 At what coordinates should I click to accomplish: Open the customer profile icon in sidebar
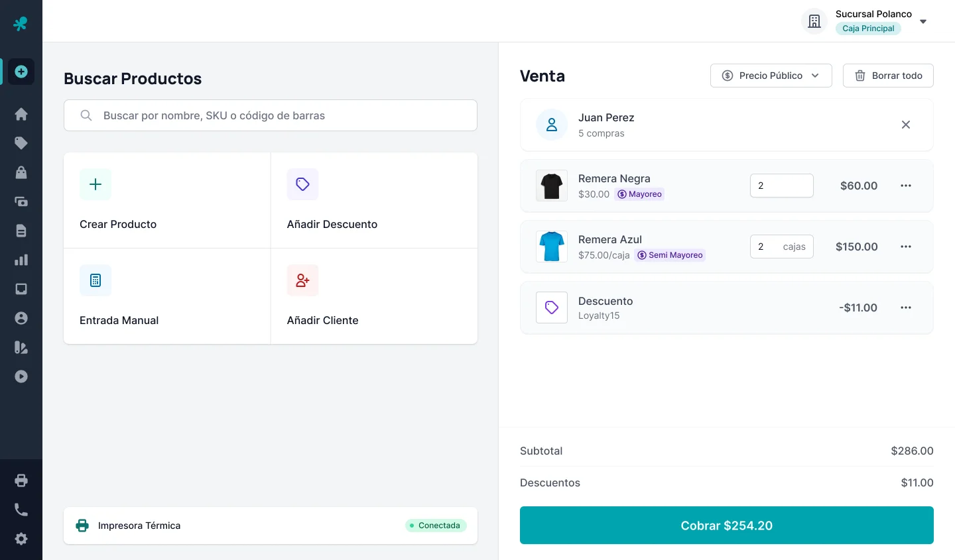(21, 318)
